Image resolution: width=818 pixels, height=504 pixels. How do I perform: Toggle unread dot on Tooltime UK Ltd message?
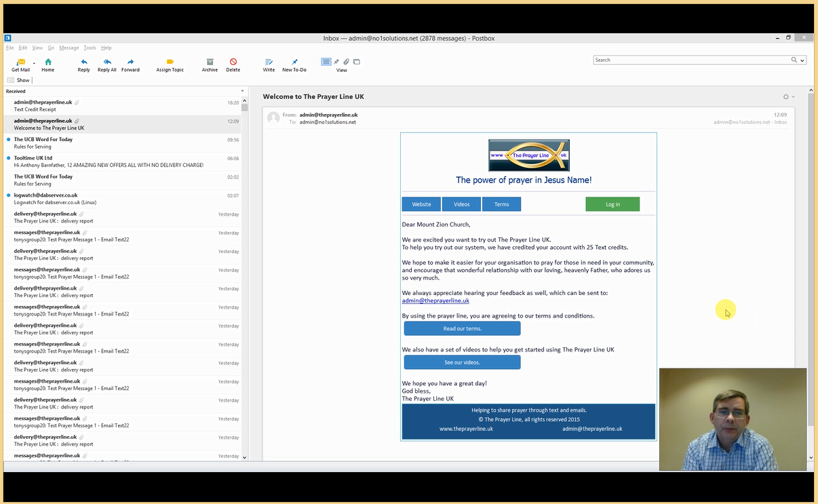click(8, 158)
